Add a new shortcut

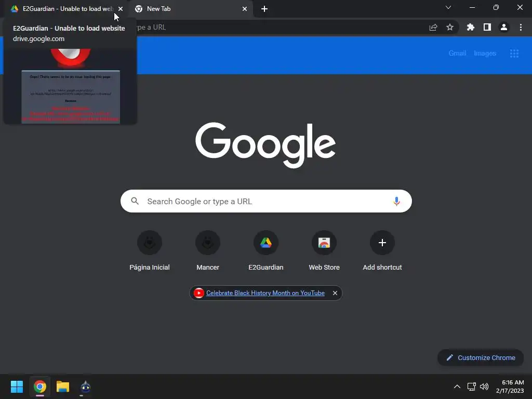(x=382, y=250)
